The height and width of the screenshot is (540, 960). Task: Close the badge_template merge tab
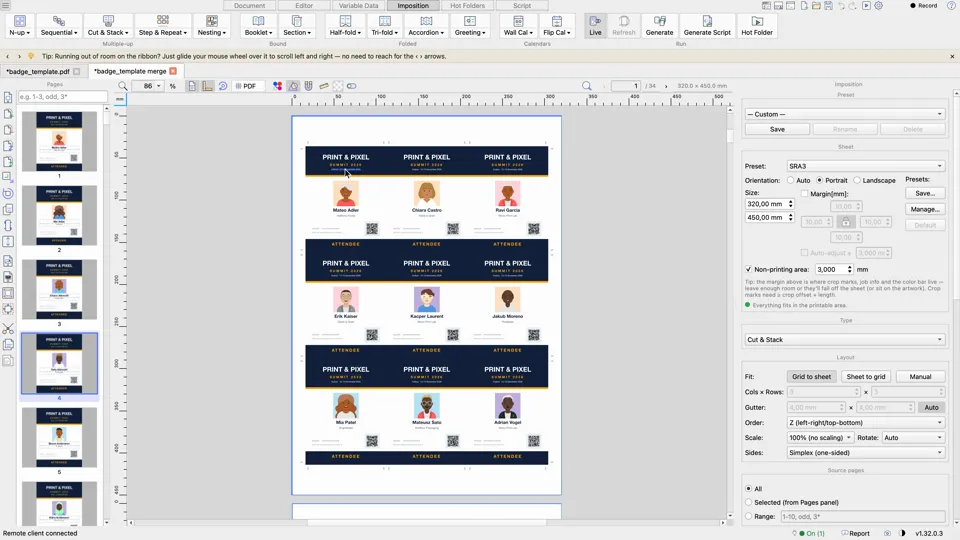click(x=173, y=71)
